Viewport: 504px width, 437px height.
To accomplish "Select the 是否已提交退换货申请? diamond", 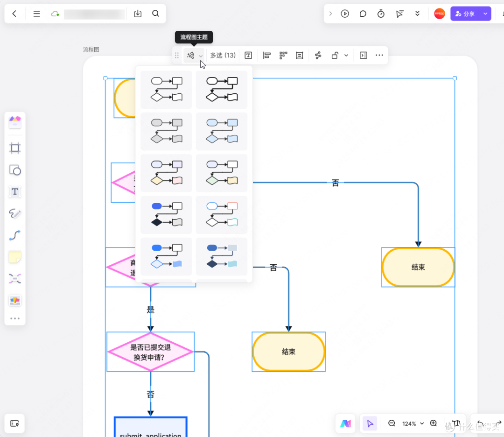I will click(150, 352).
